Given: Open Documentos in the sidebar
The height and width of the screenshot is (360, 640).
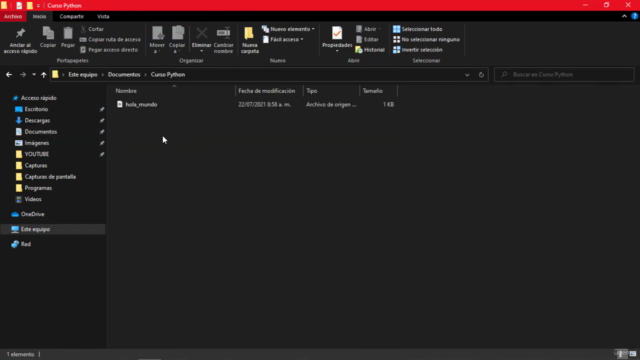Looking at the screenshot, I should 41,132.
